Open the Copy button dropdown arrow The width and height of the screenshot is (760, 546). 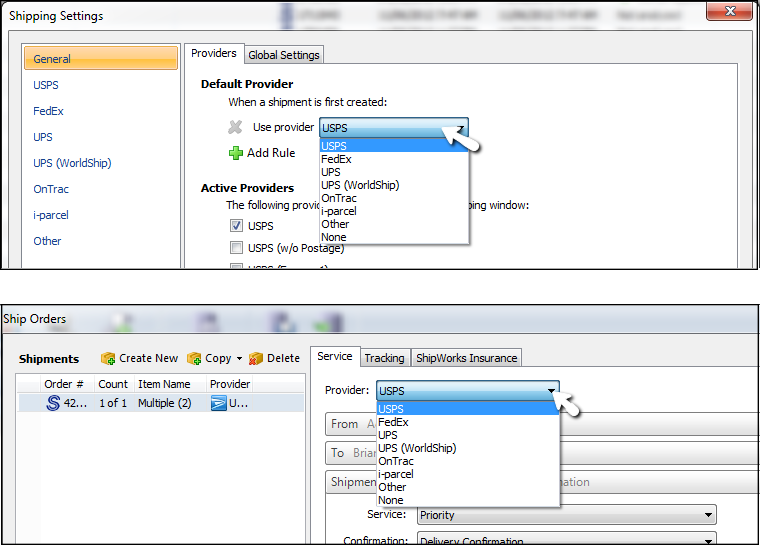[239, 359]
